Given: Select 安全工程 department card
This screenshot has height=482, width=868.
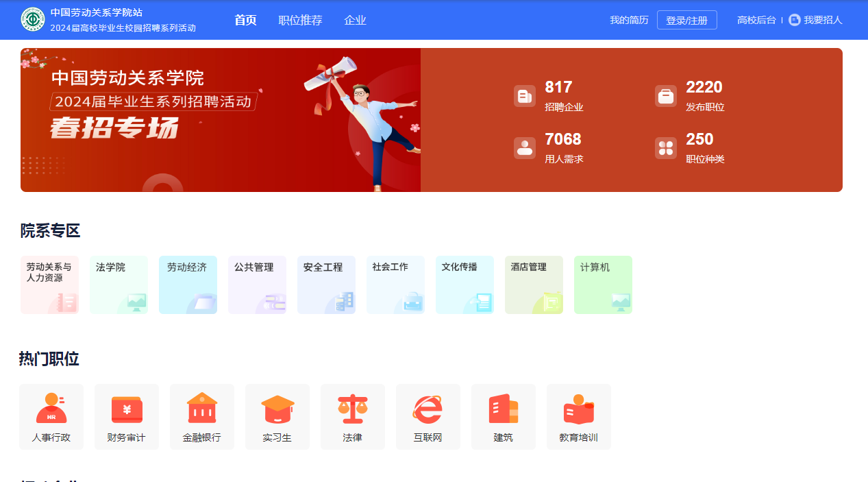Looking at the screenshot, I should coord(327,285).
